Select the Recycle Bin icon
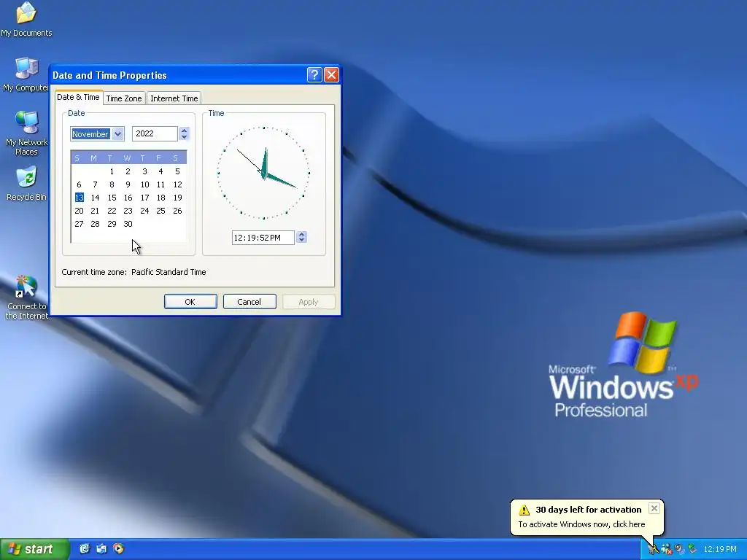 pyautogui.click(x=26, y=183)
